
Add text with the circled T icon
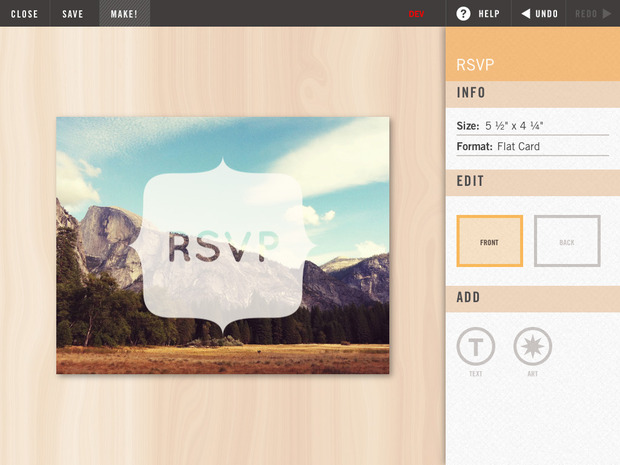[475, 347]
